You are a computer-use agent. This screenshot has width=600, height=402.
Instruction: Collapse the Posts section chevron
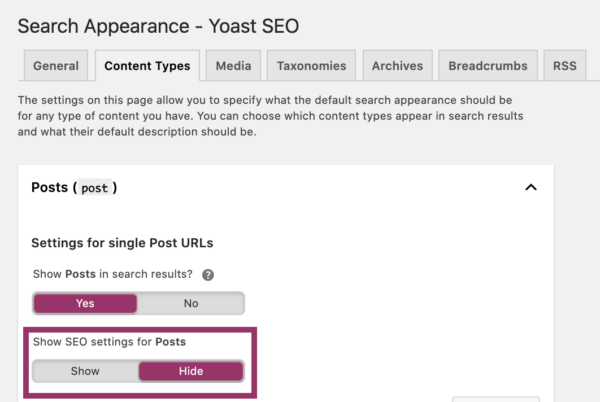point(531,187)
